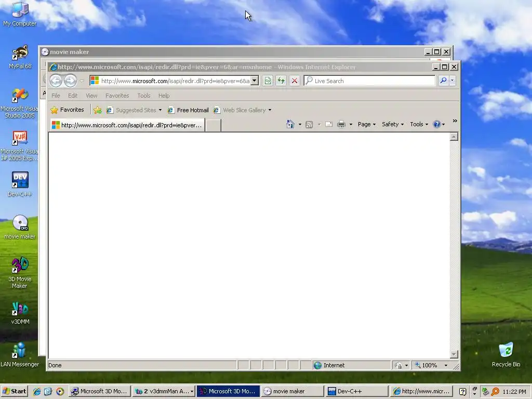Launch Internet Explorer from Quick Launch

coord(37,391)
